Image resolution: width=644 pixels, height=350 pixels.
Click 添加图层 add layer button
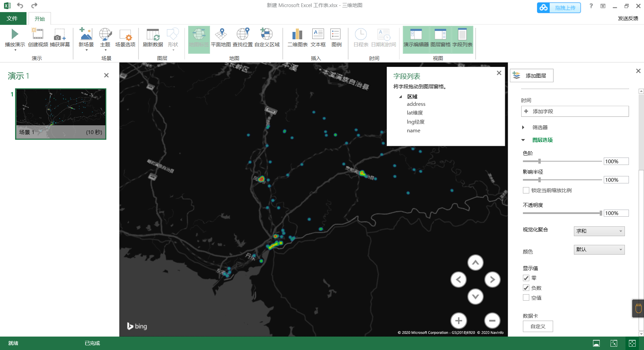(x=532, y=76)
